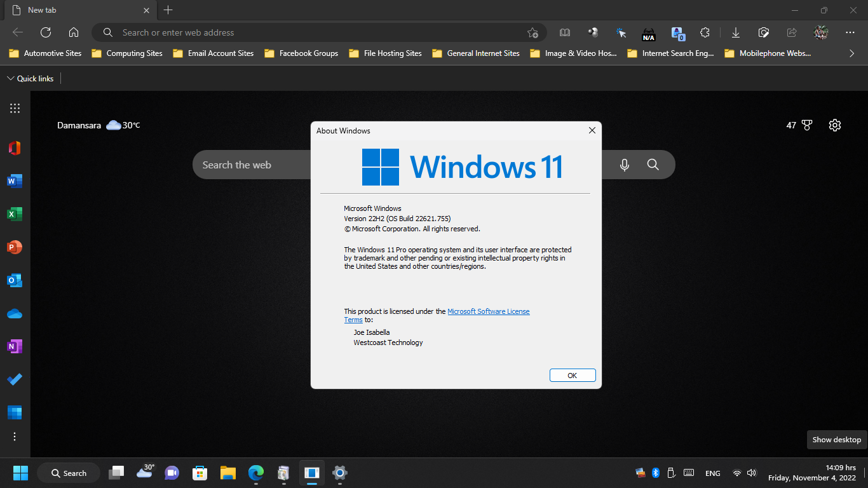Viewport: 868px width, 488px height.
Task: Click the Damansara weather widget
Action: [98, 125]
